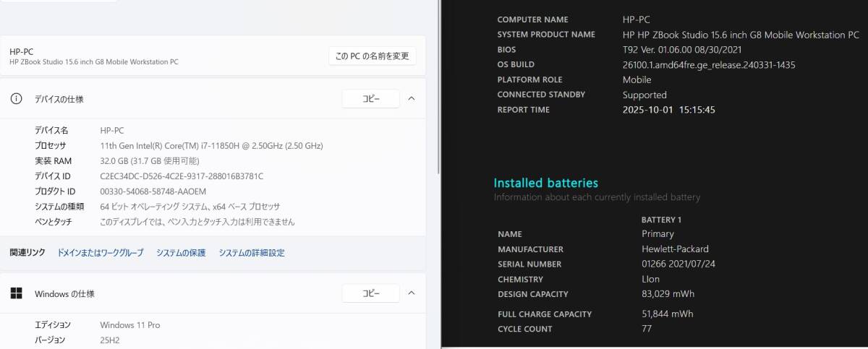Open the システムの詳細設定 link

(x=252, y=253)
